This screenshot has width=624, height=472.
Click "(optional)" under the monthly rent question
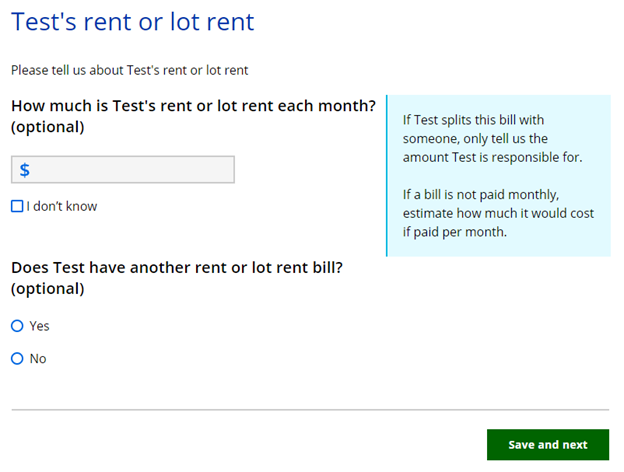pos(47,127)
